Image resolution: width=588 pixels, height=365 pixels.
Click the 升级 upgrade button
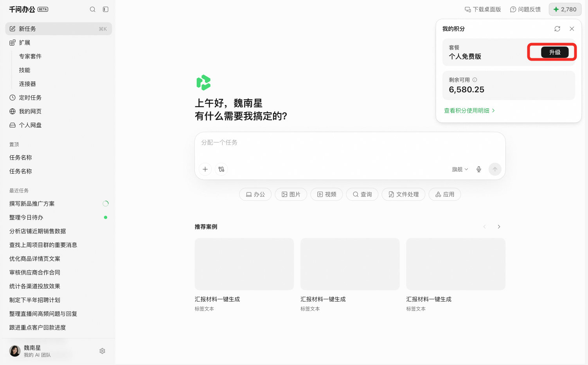[x=555, y=52]
